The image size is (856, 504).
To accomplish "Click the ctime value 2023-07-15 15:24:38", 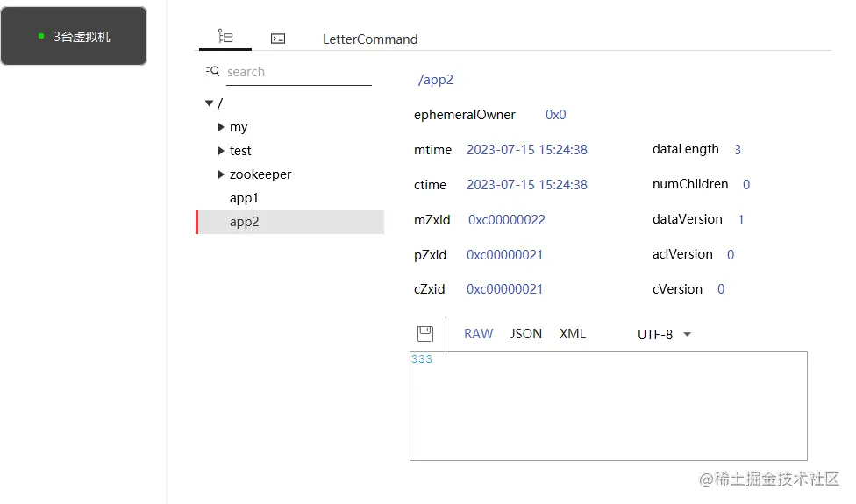I will [527, 185].
